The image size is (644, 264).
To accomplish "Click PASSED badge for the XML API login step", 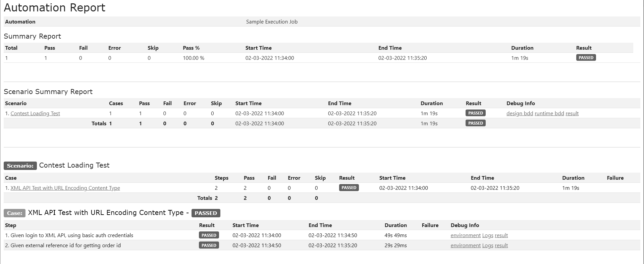I will click(209, 235).
